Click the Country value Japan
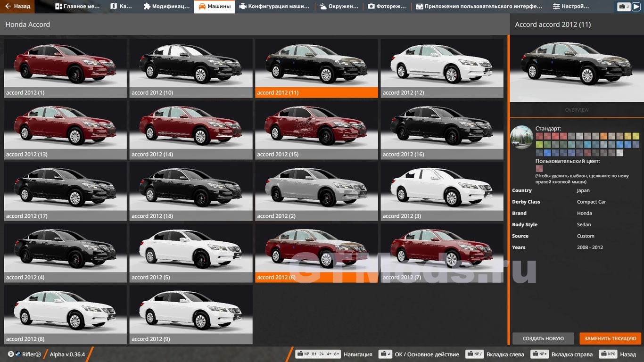 583,190
